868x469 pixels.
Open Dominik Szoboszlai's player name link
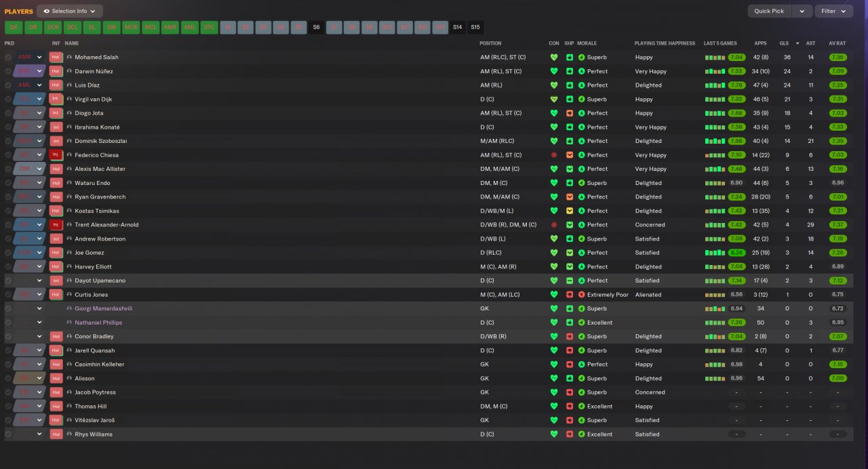pos(100,141)
